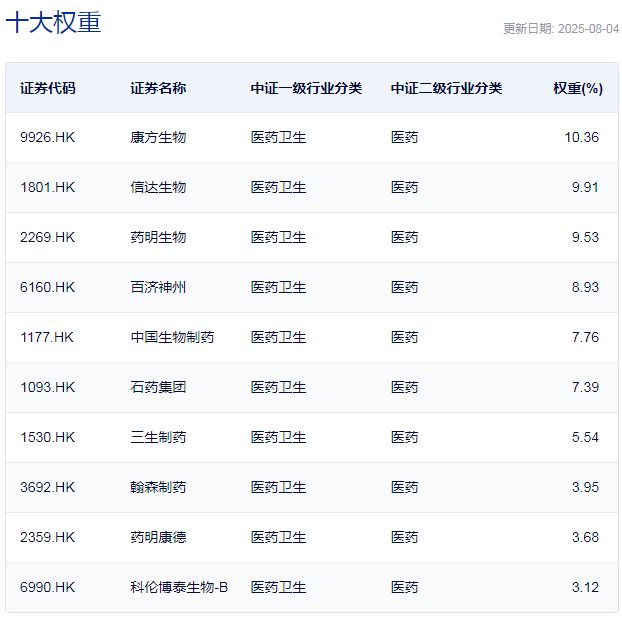Click the 中证一级行业分类 column header
Viewport: 622px width, 621px height.
point(306,88)
